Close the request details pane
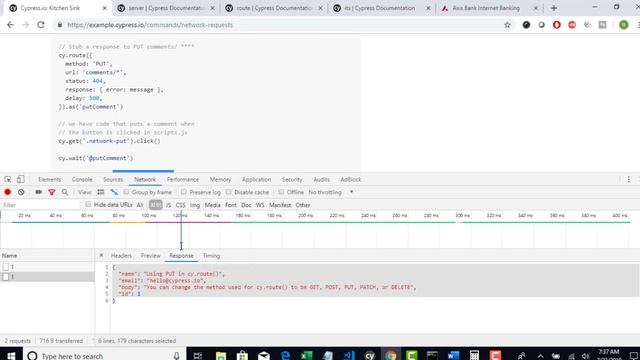 coord(101,256)
